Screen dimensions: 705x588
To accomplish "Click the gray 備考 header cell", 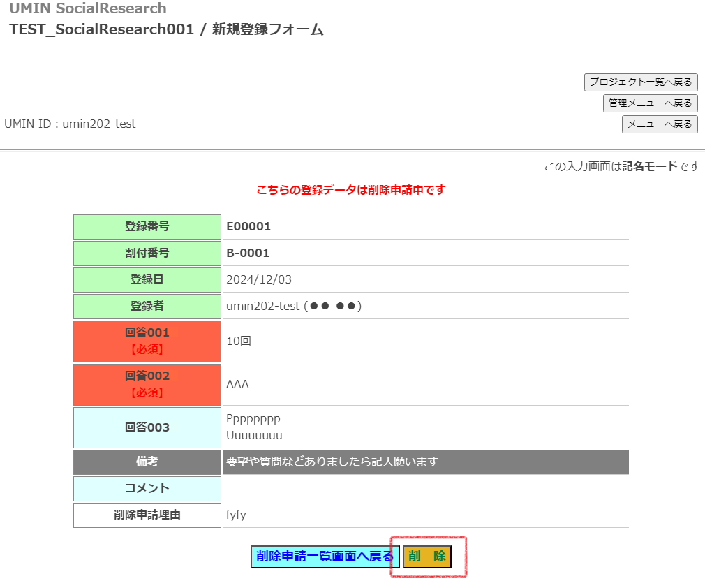I will (x=147, y=462).
